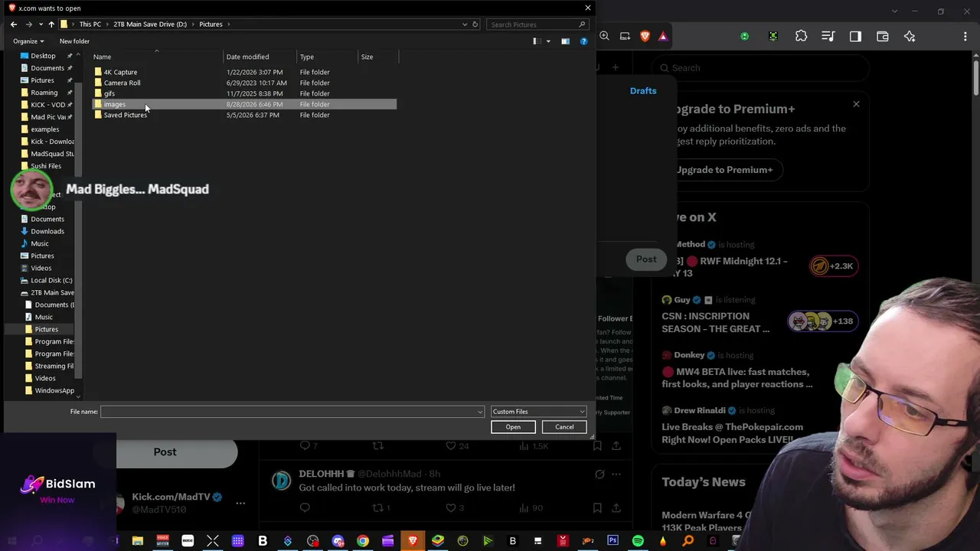Select the Saved Pictures folder

tap(125, 115)
